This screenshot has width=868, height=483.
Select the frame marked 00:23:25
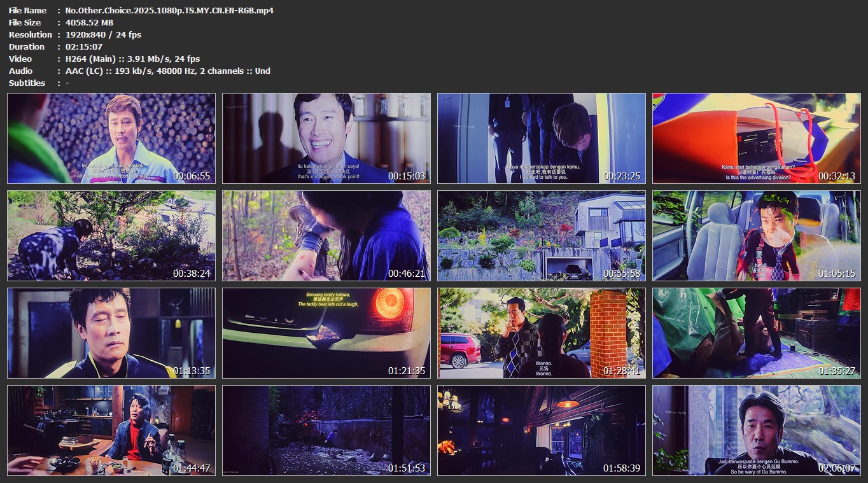(542, 138)
